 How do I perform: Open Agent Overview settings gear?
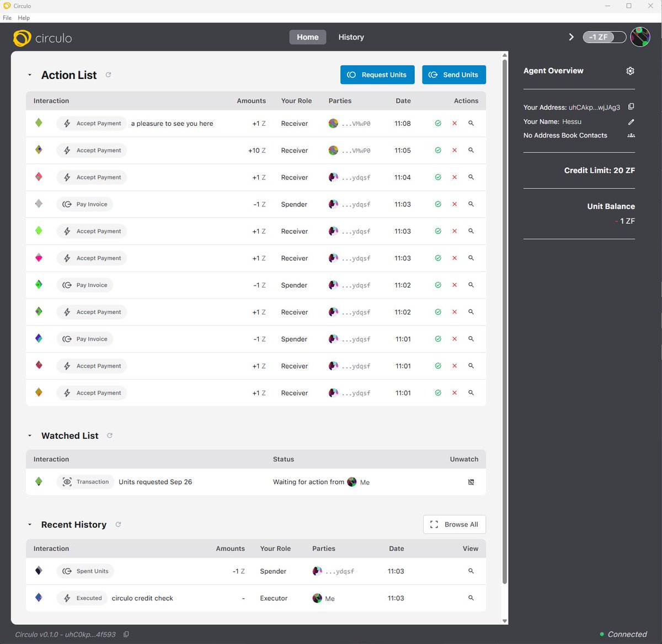tap(630, 71)
